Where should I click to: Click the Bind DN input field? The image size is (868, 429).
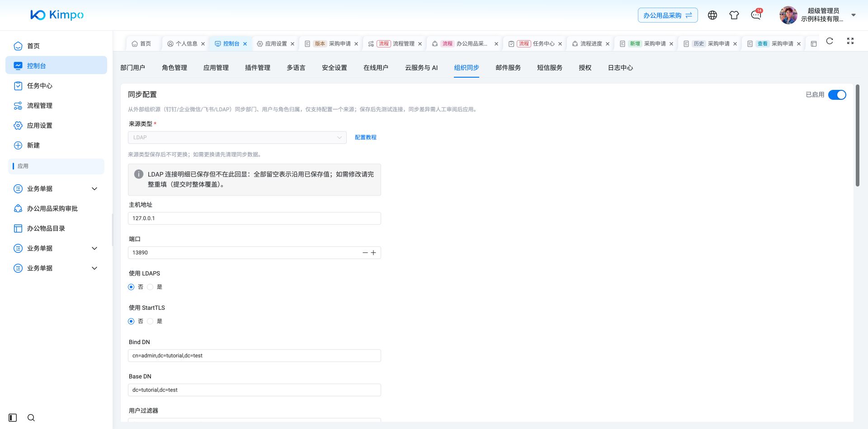pos(254,355)
